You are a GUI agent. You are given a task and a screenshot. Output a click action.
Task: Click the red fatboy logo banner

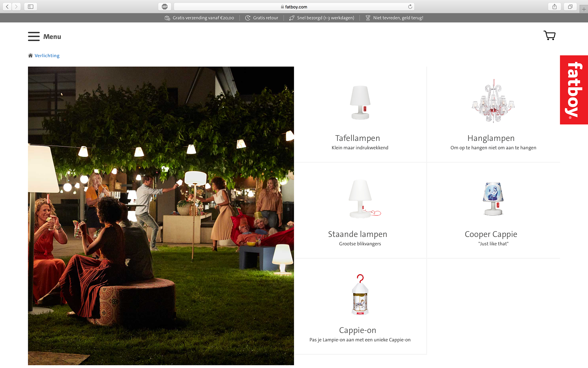[x=574, y=90]
